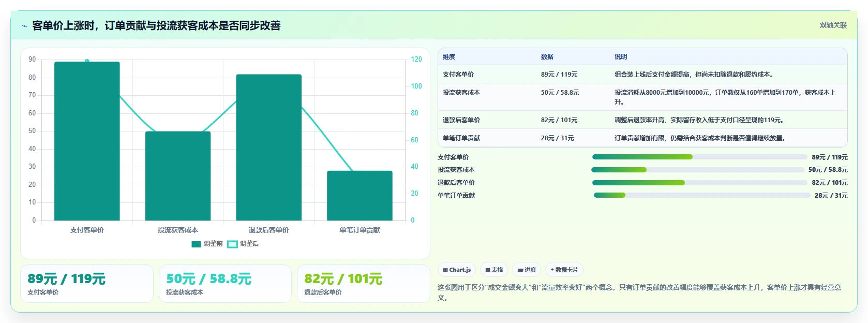
Task: Click the 82元 / 101元 data card
Action: [364, 284]
